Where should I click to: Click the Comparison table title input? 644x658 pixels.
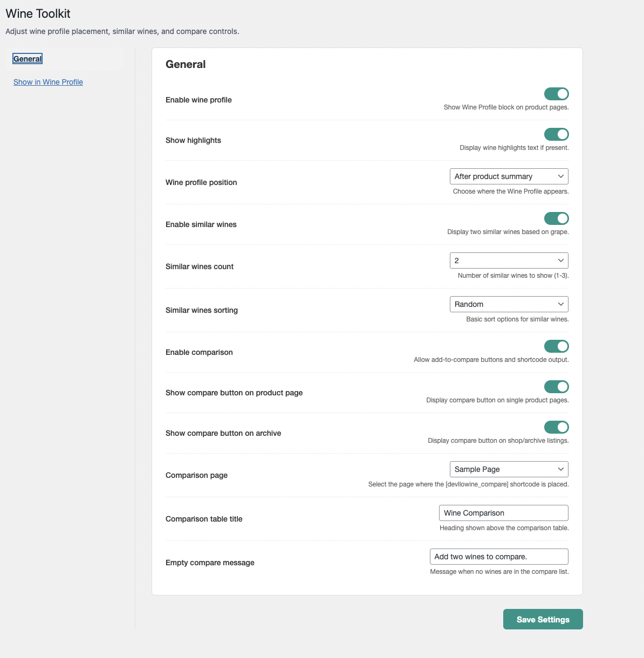click(503, 512)
